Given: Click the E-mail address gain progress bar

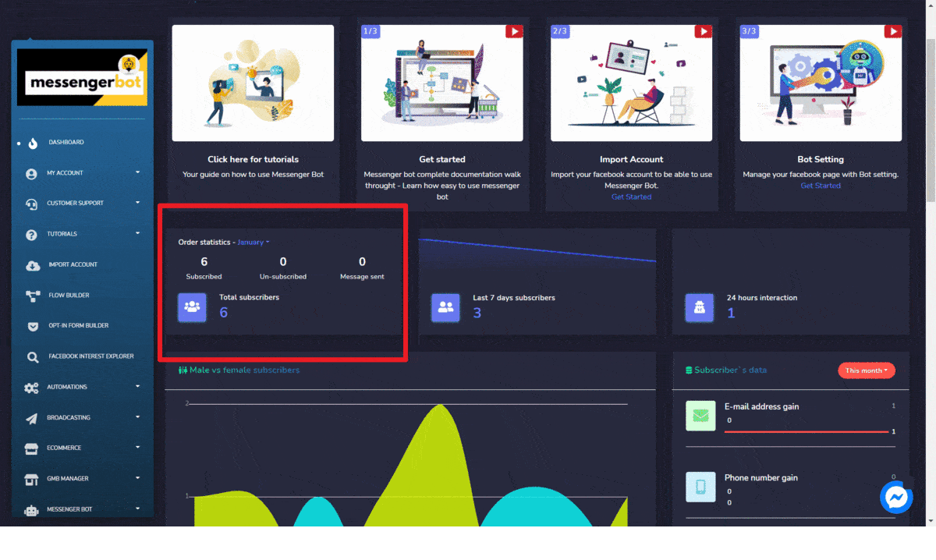Looking at the screenshot, I should point(807,431).
